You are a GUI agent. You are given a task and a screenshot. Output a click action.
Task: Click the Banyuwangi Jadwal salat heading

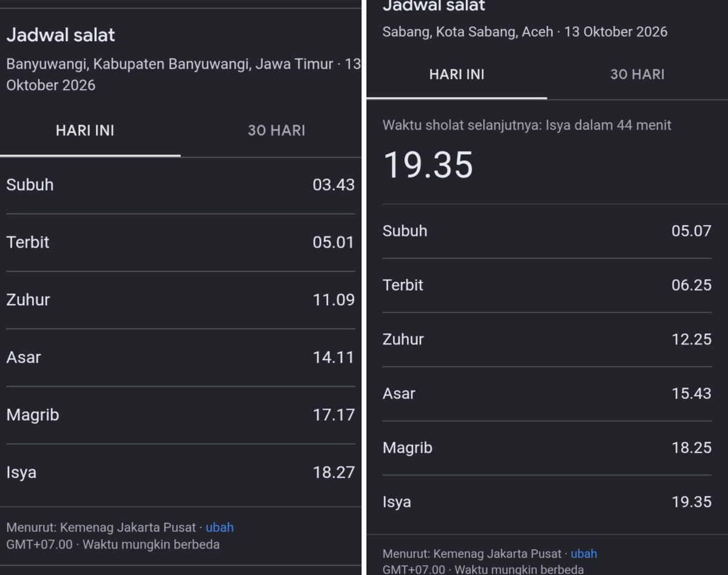[x=61, y=35]
